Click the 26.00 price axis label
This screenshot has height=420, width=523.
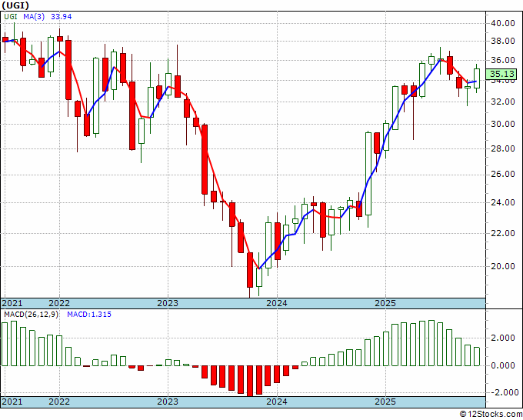coord(502,174)
